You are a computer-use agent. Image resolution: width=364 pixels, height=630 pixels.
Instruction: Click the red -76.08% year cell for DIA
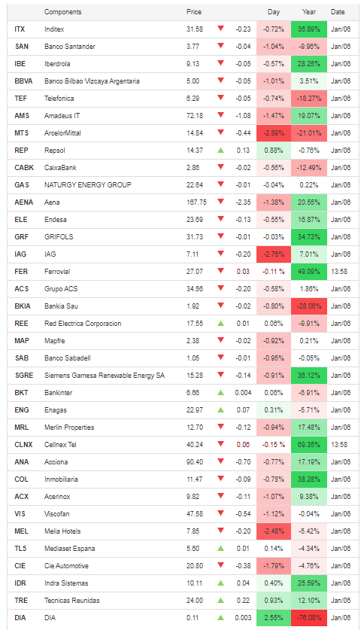pyautogui.click(x=309, y=617)
